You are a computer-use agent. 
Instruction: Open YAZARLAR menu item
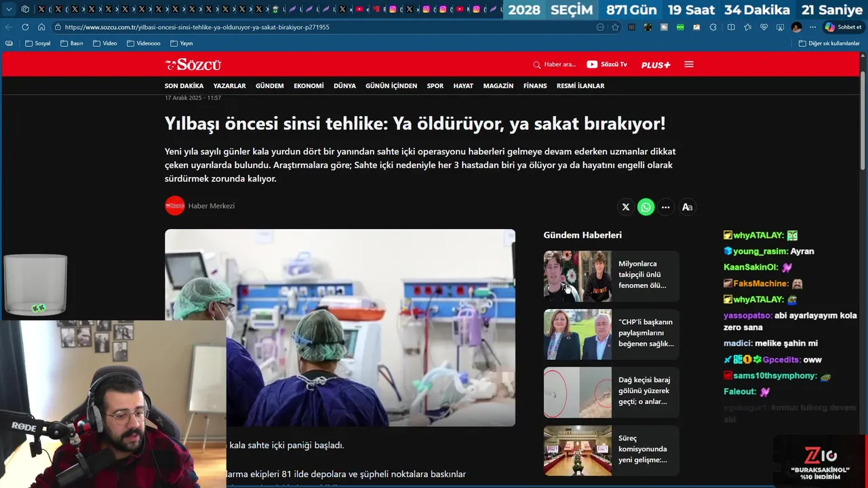(230, 86)
